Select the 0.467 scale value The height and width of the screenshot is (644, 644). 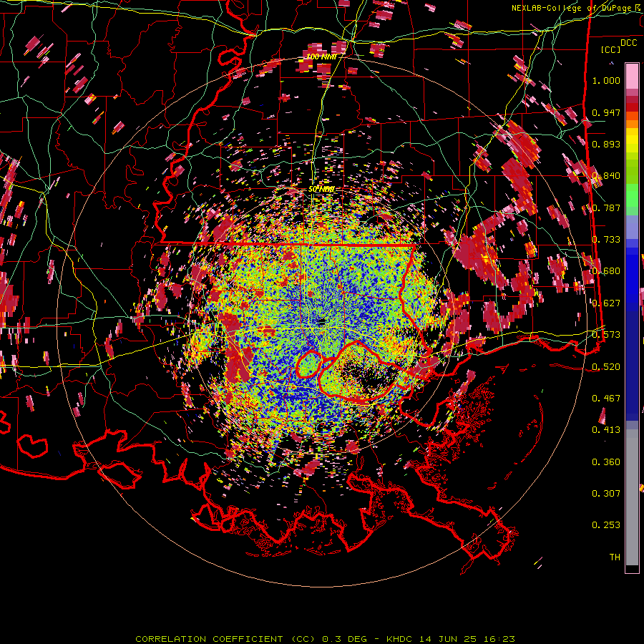(606, 398)
